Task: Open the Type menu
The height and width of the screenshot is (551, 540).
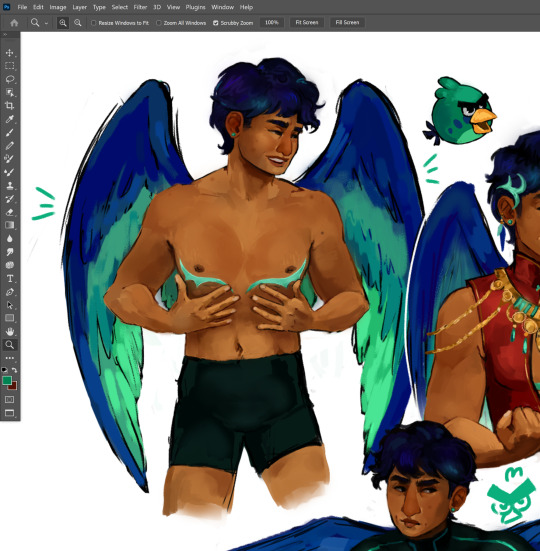Action: pos(99,7)
